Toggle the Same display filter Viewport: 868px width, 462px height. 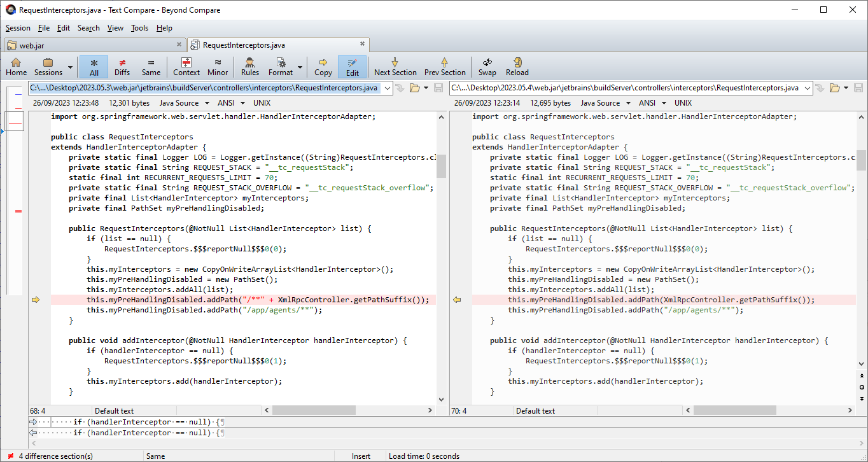click(151, 67)
